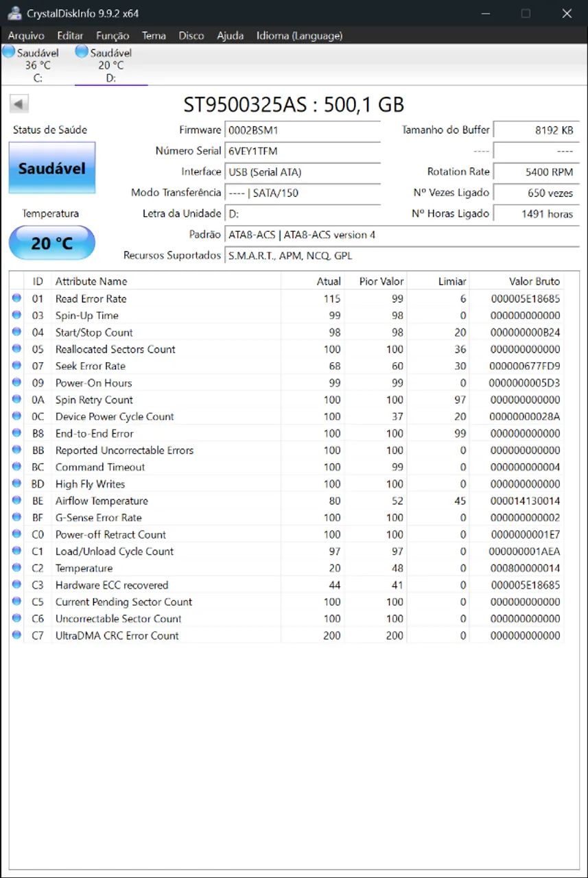The image size is (588, 878).
Task: Open the Arquivo menu
Action: 26,36
